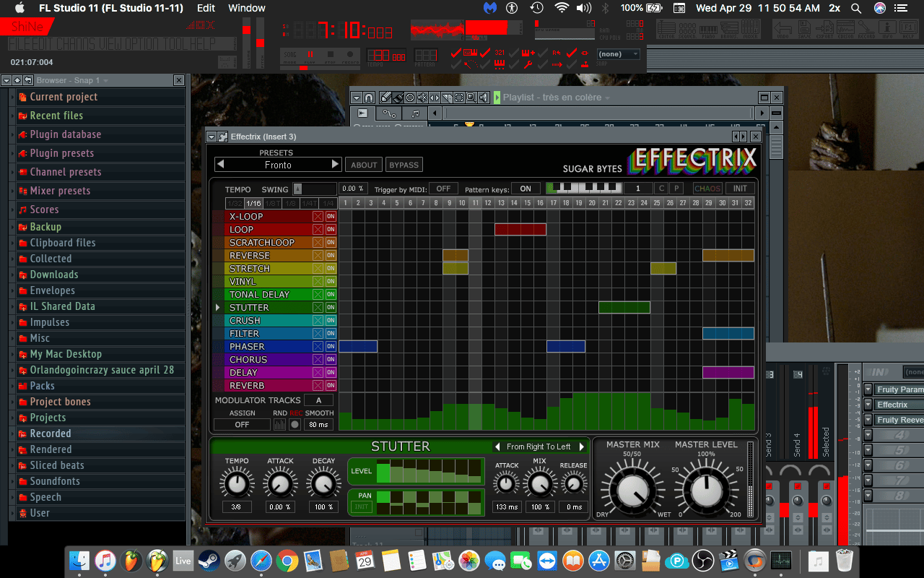924x578 pixels.
Task: Click the modulator RND randomize icon
Action: [x=280, y=425]
